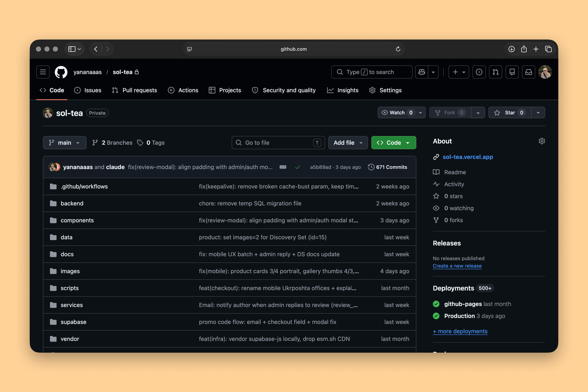This screenshot has width=588, height=392.
Task: Show Safari tab overview
Action: click(x=548, y=49)
